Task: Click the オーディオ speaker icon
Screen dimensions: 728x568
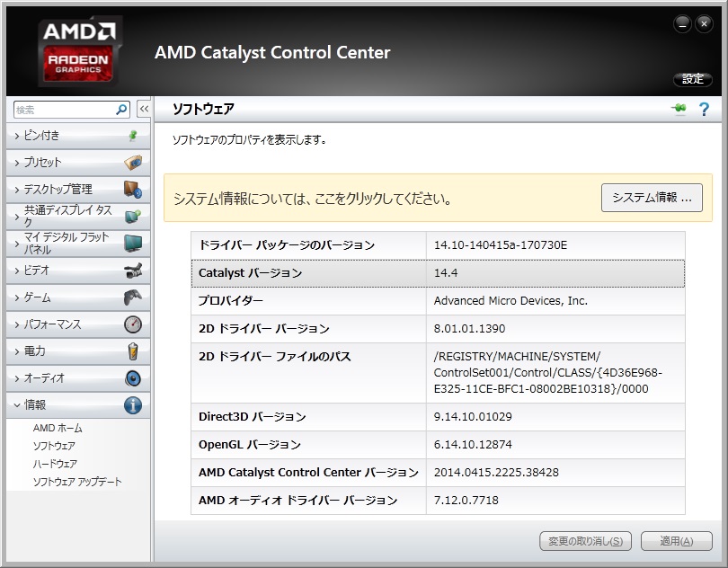Action: pyautogui.click(x=132, y=378)
